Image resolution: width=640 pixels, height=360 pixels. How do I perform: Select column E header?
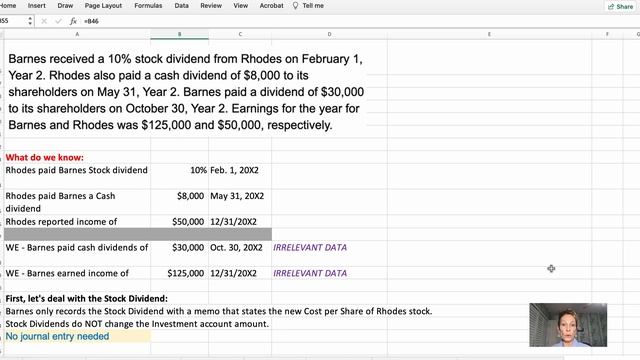click(489, 35)
